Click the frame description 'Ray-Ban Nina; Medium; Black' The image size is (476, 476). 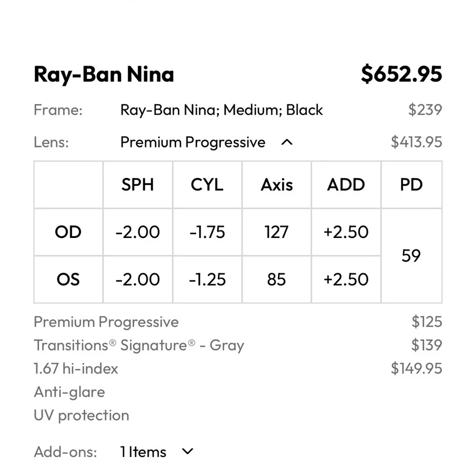coord(221,110)
